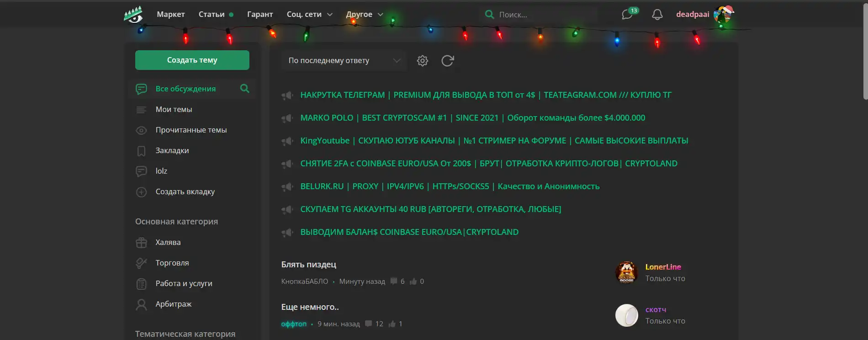Open the Гарант section

click(x=260, y=15)
